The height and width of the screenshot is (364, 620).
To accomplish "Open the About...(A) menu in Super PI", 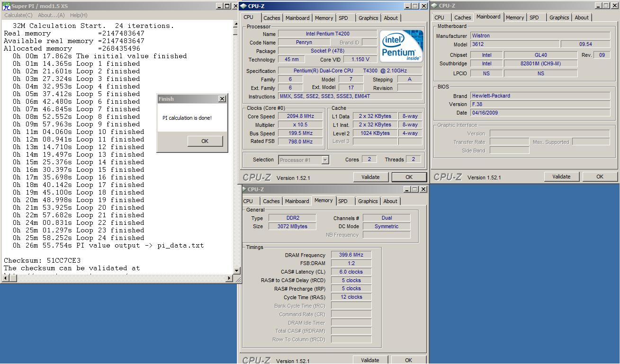I will (51, 15).
